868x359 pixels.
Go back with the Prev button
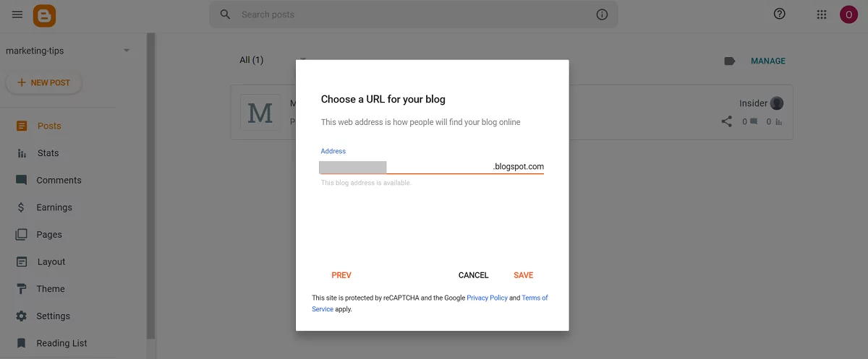click(x=341, y=275)
